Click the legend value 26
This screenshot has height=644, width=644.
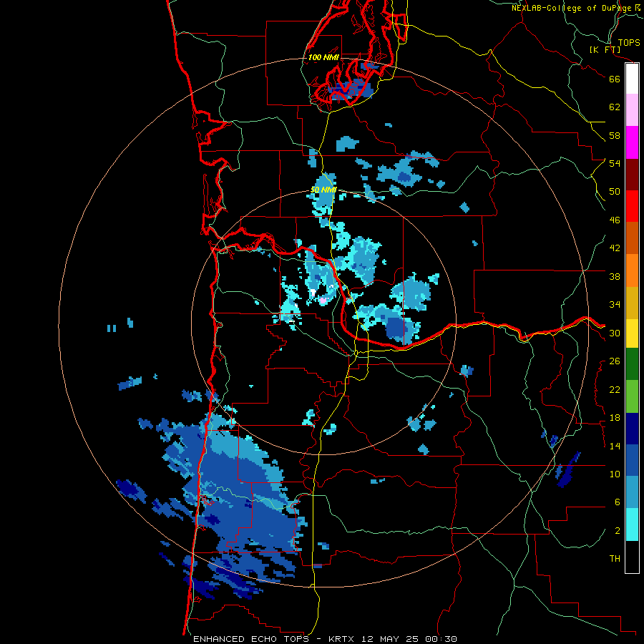pyautogui.click(x=615, y=361)
